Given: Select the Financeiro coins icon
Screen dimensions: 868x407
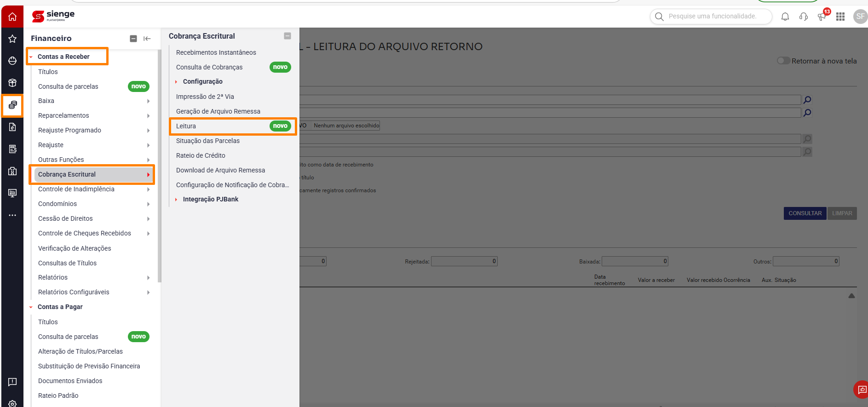Looking at the screenshot, I should coord(12,105).
